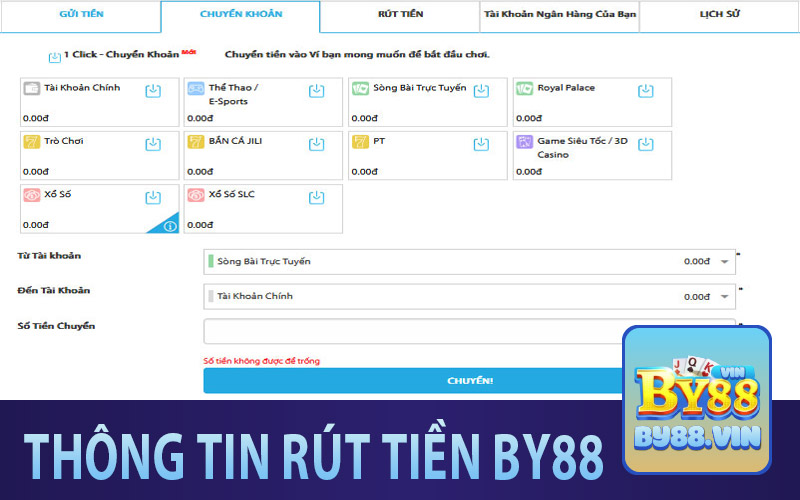The height and width of the screenshot is (500, 800).
Task: Click the Tài Khoản Chính 0.00đ balance
Action: pyautogui.click(x=36, y=118)
